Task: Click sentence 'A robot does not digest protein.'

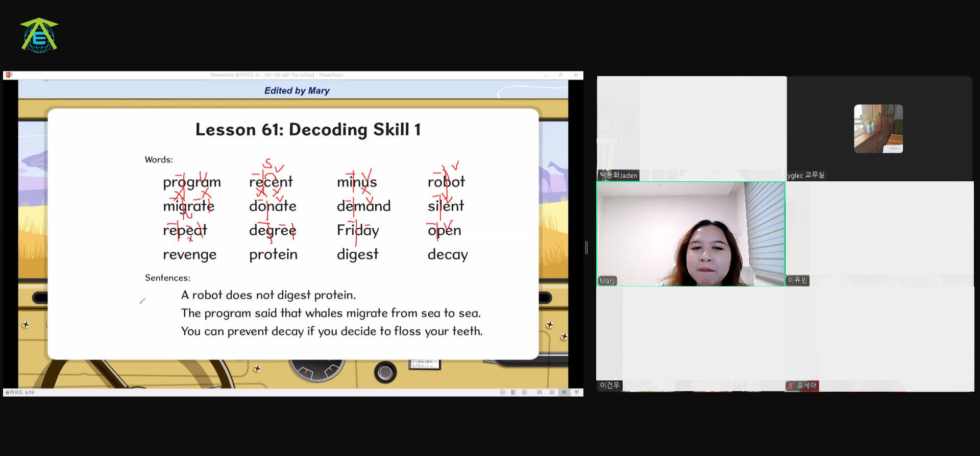Action: tap(268, 295)
